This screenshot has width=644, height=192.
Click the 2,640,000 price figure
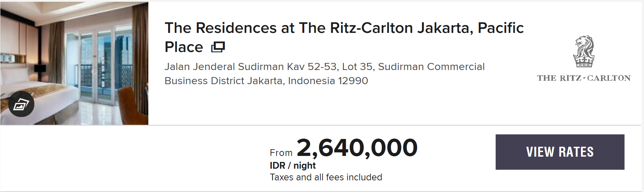357,148
